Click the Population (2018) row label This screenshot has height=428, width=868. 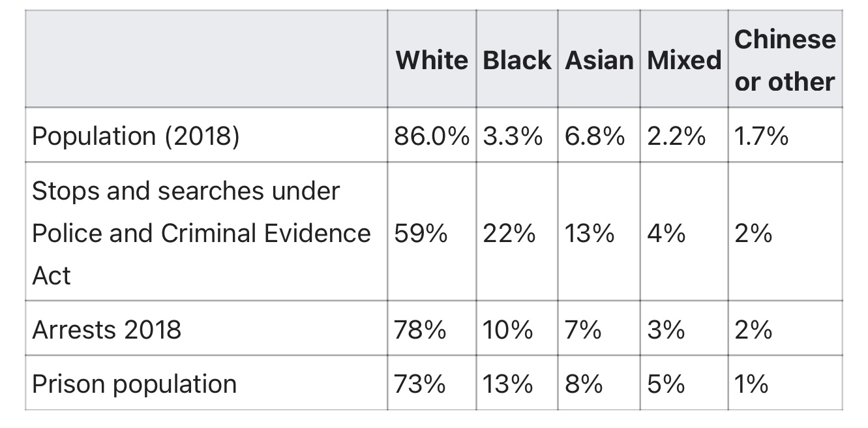tap(136, 136)
